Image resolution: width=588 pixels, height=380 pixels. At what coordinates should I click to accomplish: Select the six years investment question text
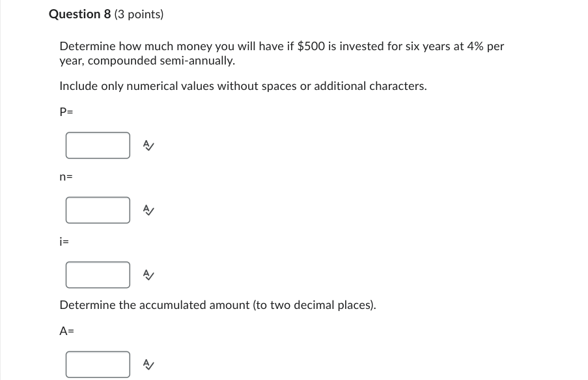(281, 53)
